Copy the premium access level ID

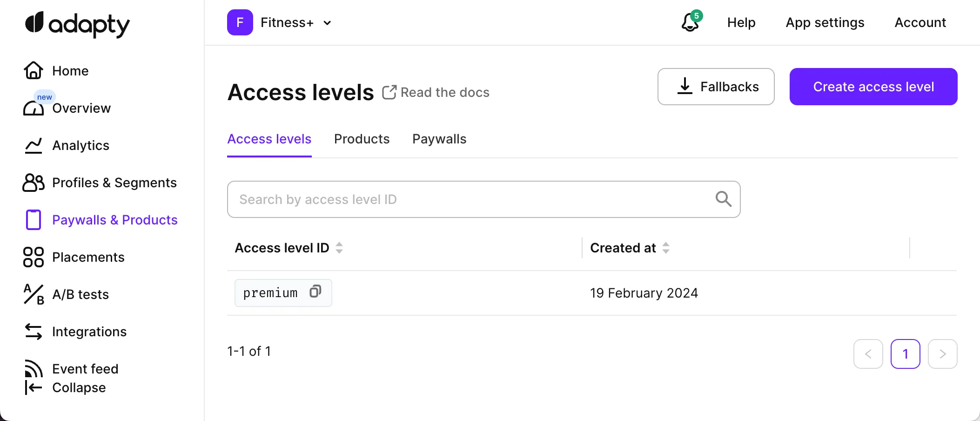coord(315,292)
